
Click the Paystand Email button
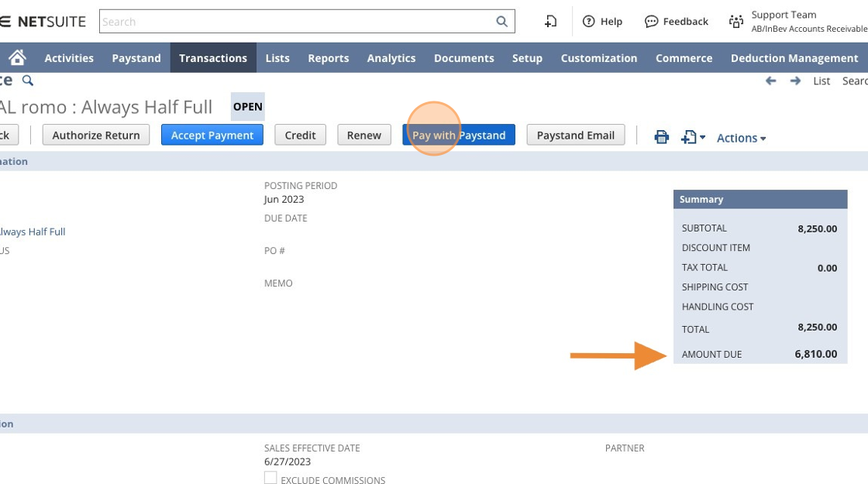(x=576, y=135)
